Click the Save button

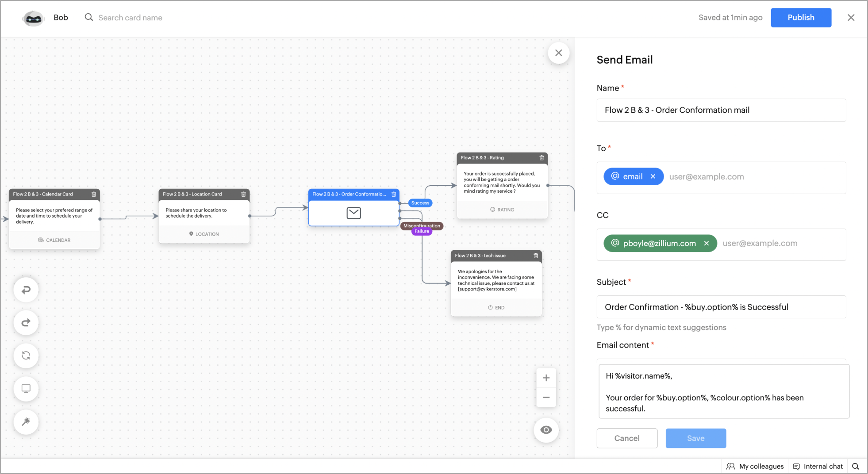coord(695,438)
